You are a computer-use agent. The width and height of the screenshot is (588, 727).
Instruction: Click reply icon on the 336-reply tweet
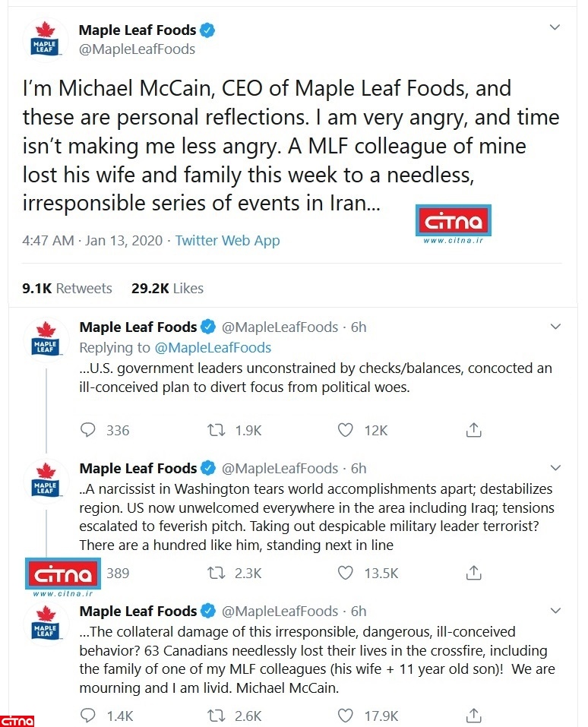tap(89, 430)
